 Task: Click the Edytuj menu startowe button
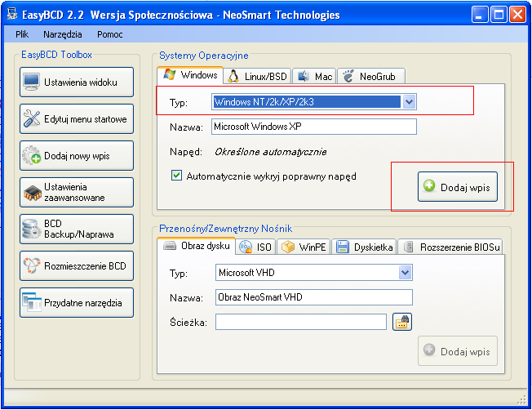coord(77,119)
